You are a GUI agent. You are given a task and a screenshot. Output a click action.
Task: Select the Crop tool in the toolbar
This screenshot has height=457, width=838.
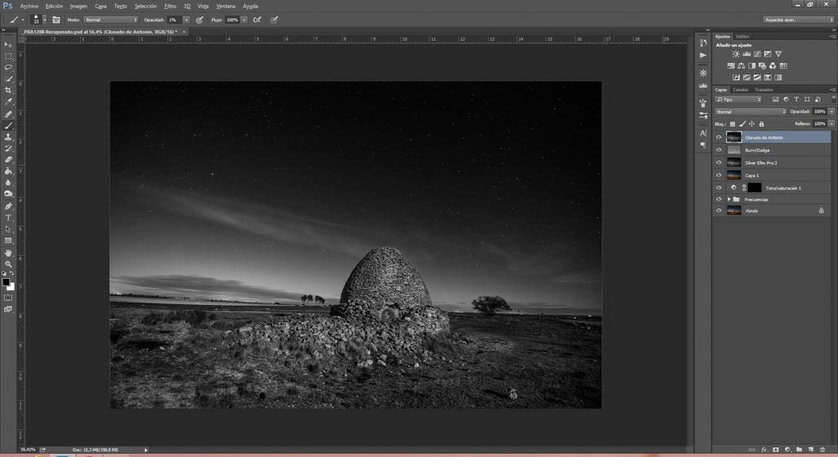click(9, 90)
